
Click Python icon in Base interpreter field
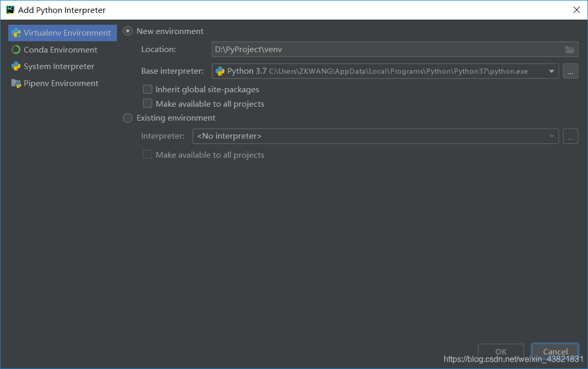(x=220, y=71)
